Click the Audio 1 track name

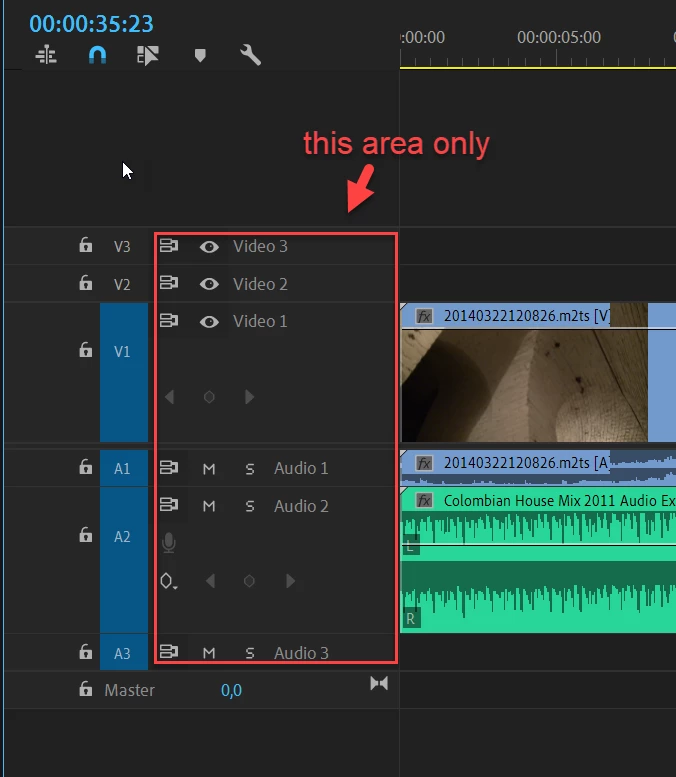point(301,468)
